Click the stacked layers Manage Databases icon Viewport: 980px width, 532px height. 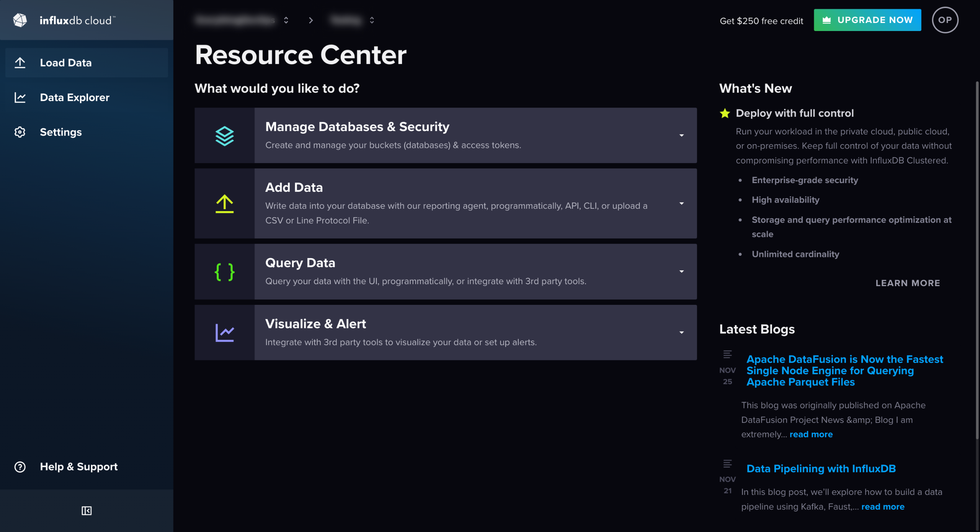(224, 136)
